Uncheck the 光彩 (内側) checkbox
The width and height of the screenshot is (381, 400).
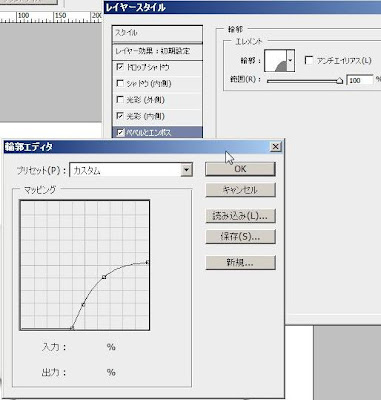pos(120,116)
